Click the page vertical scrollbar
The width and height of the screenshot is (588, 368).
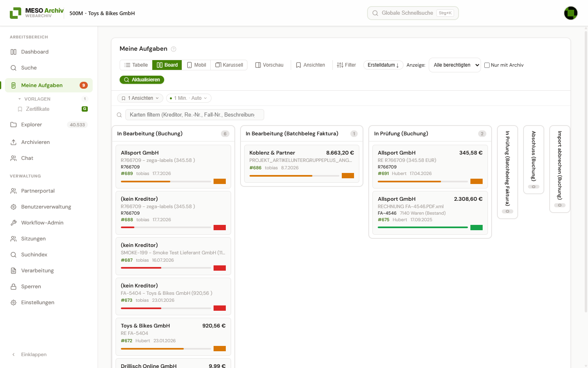(x=586, y=172)
